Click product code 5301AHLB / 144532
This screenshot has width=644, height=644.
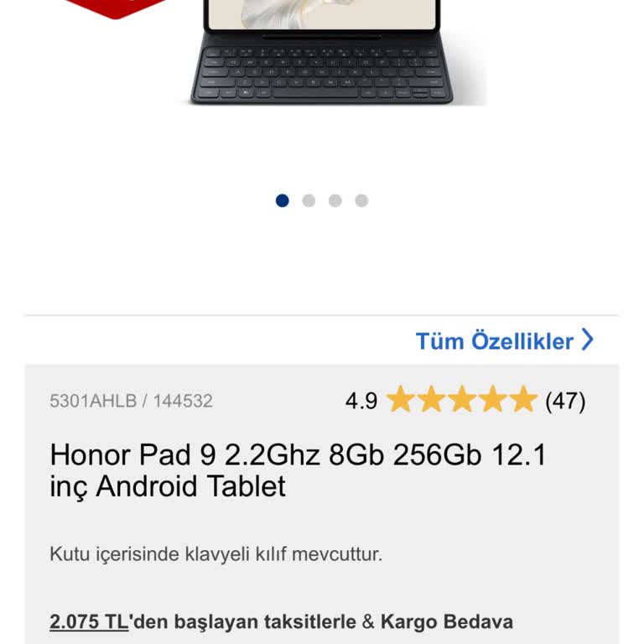(131, 401)
